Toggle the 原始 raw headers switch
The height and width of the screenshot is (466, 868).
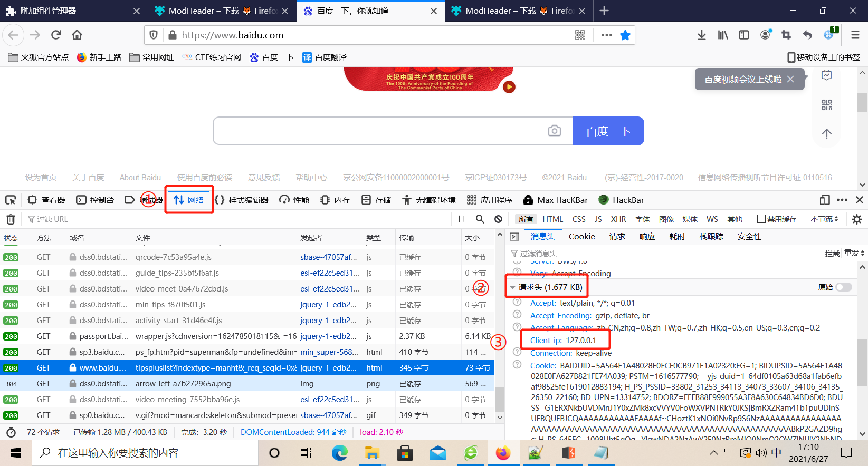point(844,287)
